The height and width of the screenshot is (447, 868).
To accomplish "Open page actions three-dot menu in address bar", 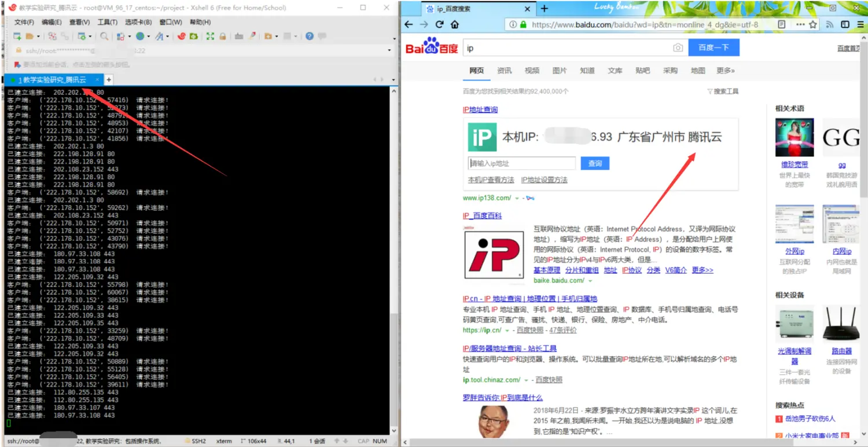I will [x=800, y=24].
